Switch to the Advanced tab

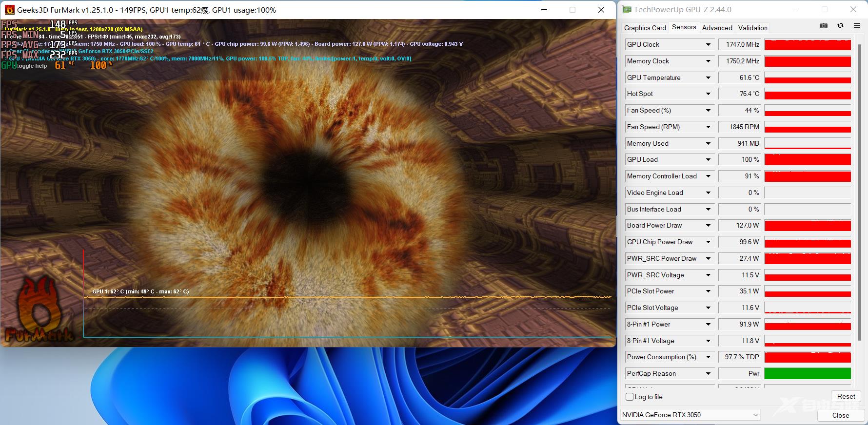[717, 28]
